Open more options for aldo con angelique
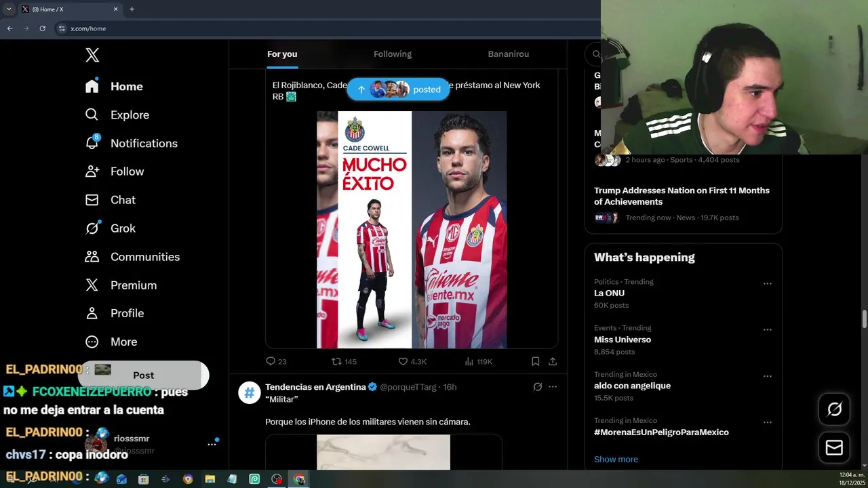This screenshot has height=488, width=868. pos(768,376)
